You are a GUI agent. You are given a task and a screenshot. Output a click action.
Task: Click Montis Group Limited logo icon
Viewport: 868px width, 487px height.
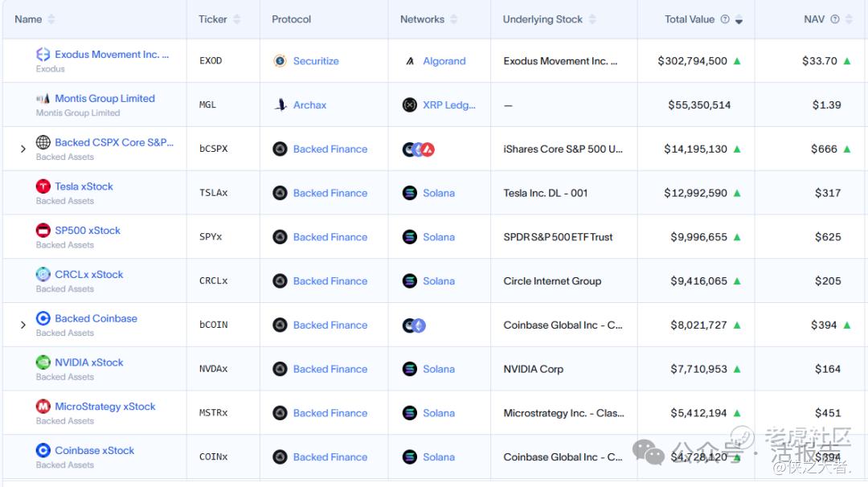pos(43,99)
